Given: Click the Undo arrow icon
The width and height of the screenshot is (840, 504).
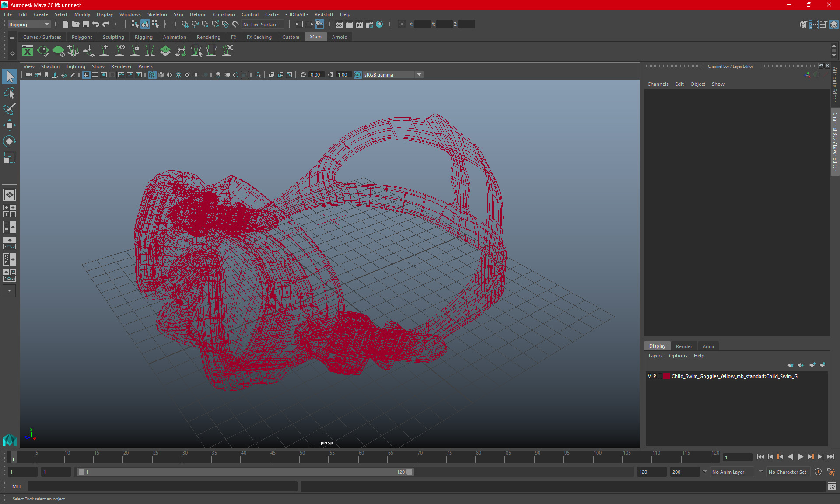Looking at the screenshot, I should pyautogui.click(x=95, y=24).
